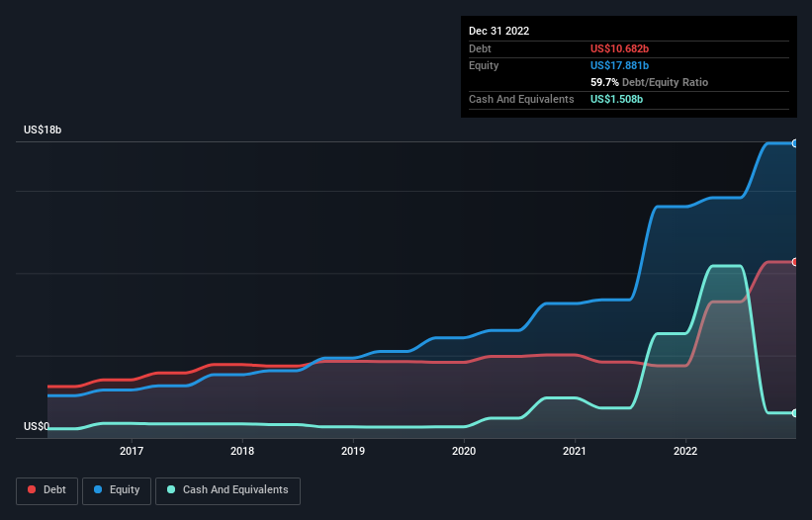Click the 2018 x-axis label
The image size is (812, 520).
click(x=242, y=451)
